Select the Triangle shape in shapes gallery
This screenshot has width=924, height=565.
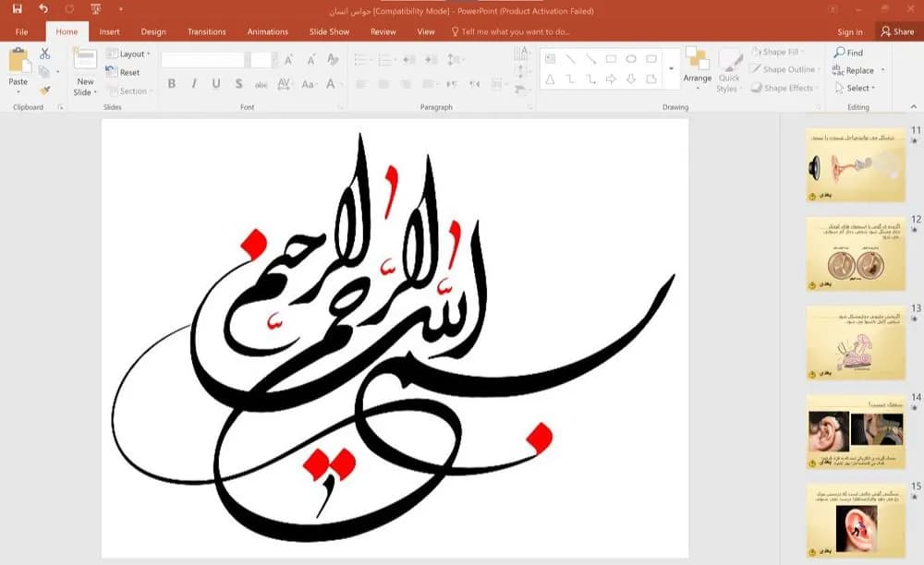(x=550, y=78)
